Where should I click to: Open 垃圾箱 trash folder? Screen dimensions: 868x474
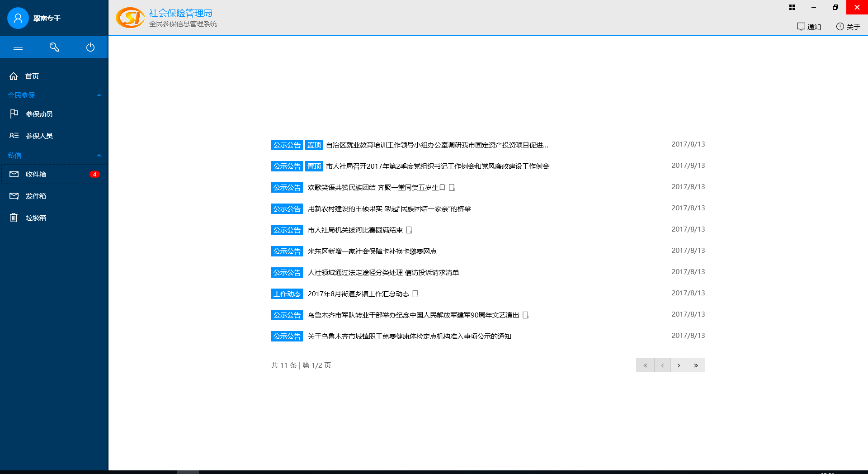tap(36, 218)
